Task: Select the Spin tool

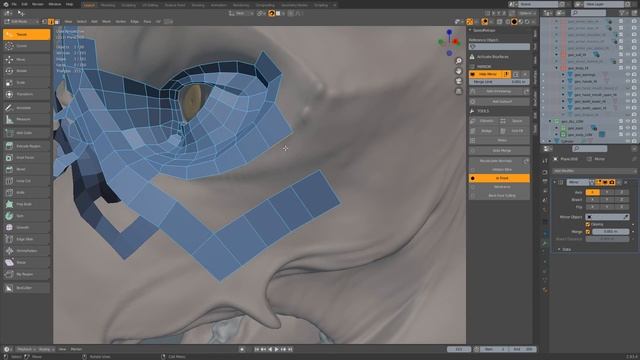Action: (27, 216)
